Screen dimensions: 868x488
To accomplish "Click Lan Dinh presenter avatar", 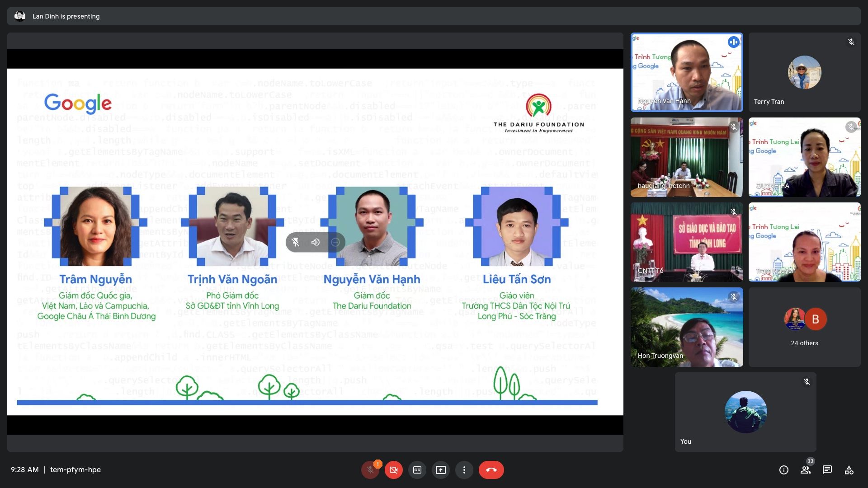I will [20, 16].
